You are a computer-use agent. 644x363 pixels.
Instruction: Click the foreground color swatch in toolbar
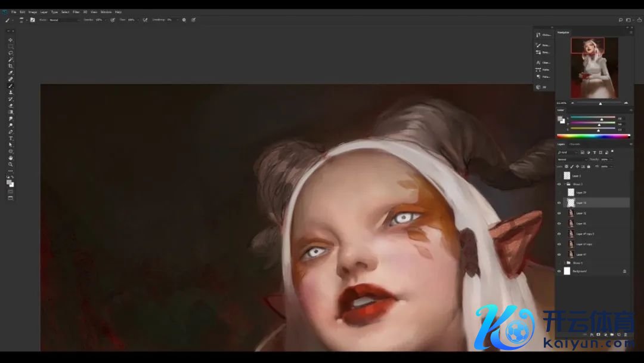coord(10,182)
